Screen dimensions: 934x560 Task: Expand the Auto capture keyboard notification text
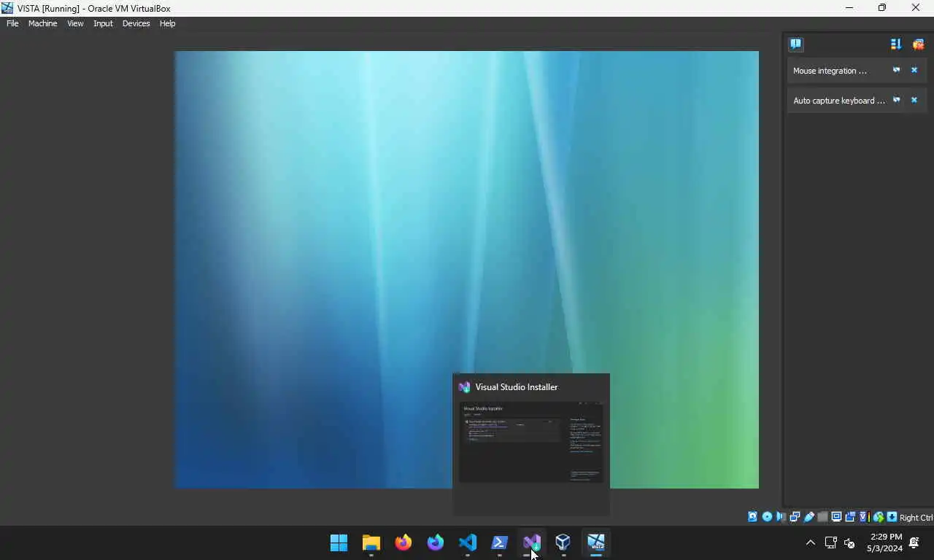coord(838,101)
